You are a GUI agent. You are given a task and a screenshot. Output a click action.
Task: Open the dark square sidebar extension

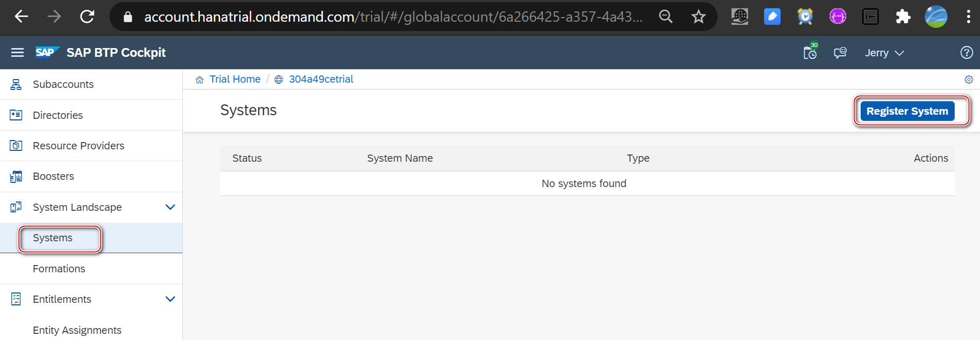pos(870,17)
